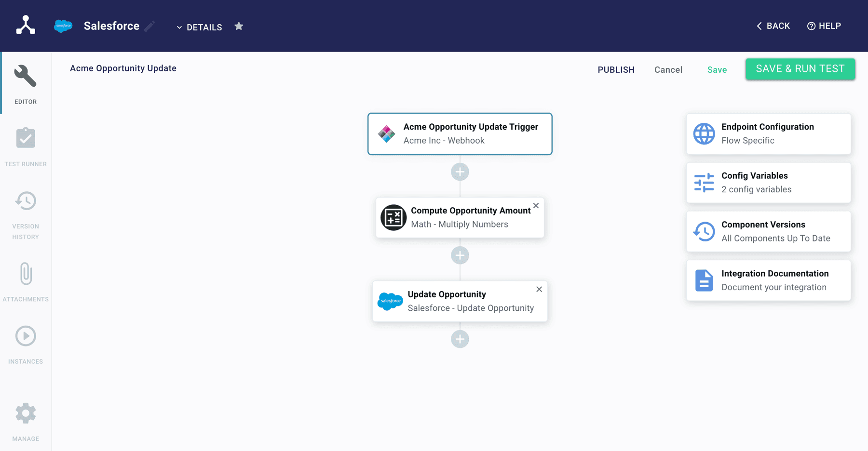Open Integration Documentation panel
The height and width of the screenshot is (451, 868).
point(769,280)
